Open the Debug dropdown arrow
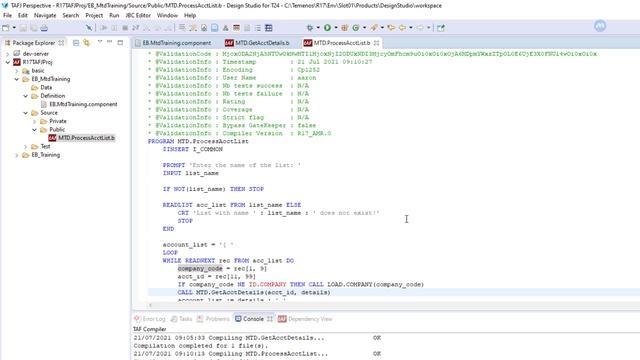640x360 pixels. [318, 28]
